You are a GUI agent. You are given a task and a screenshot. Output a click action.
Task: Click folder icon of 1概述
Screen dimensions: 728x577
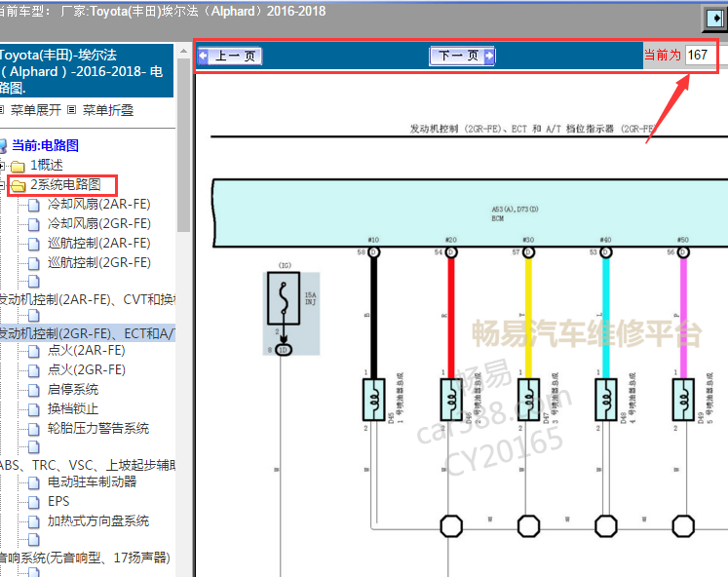18,166
